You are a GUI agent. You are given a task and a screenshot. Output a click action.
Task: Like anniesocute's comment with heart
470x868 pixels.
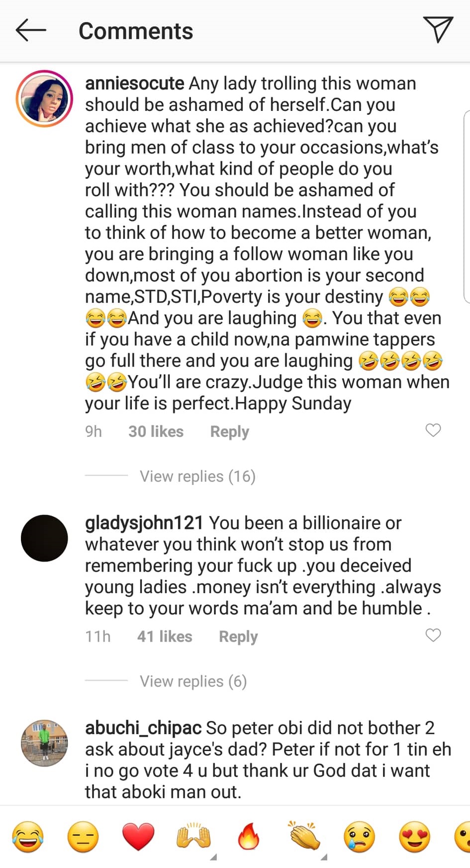(433, 430)
